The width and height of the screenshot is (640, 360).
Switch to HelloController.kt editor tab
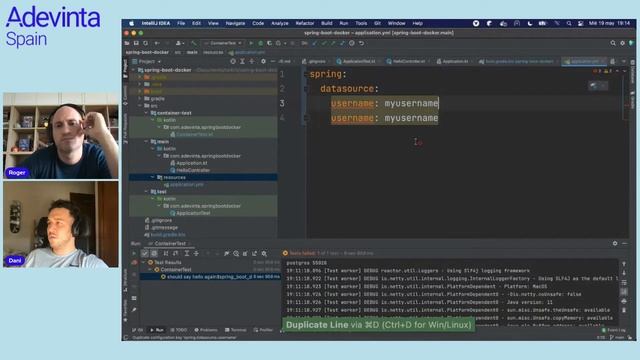[408, 62]
